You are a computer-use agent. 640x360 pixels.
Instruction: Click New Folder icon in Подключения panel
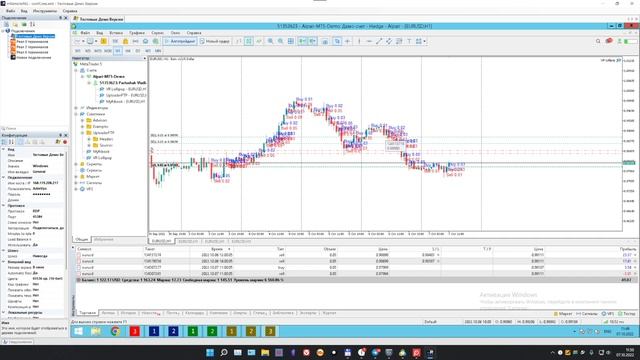15,24
